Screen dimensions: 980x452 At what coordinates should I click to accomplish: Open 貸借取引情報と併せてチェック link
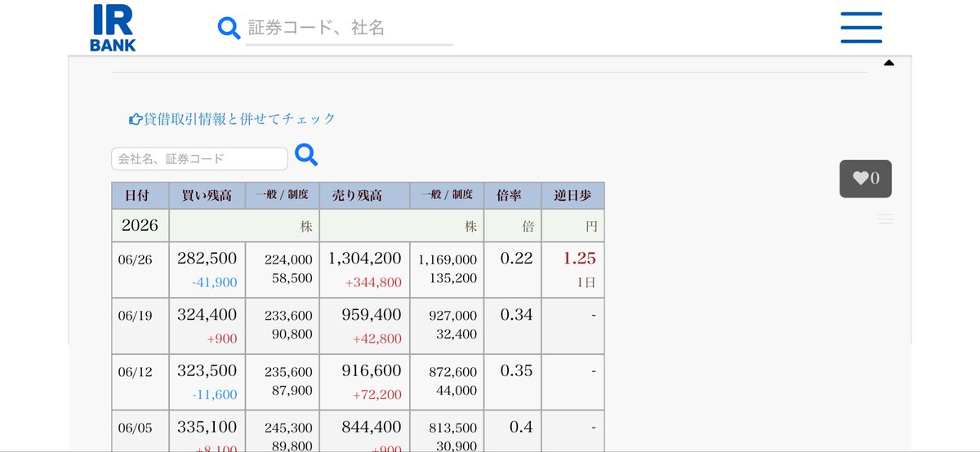click(233, 119)
